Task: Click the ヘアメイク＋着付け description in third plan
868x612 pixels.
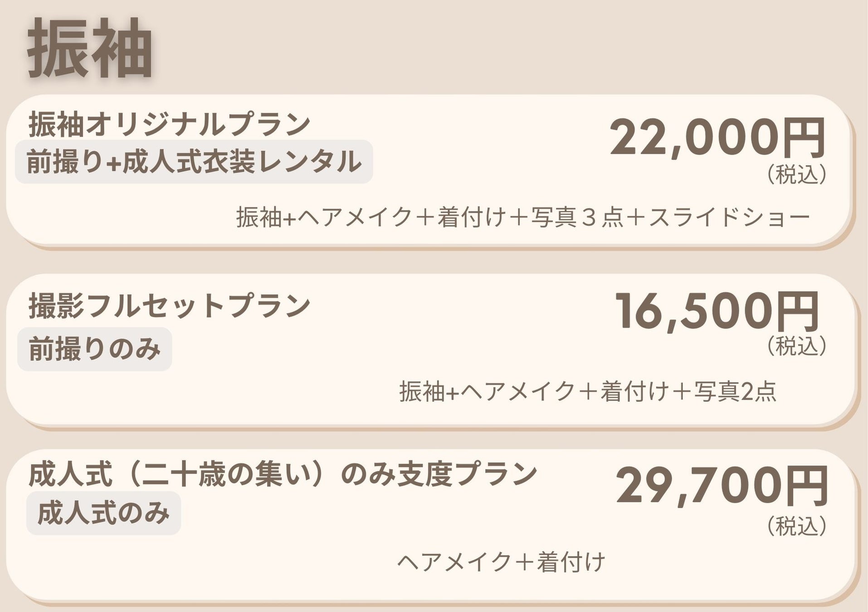Action: click(501, 562)
